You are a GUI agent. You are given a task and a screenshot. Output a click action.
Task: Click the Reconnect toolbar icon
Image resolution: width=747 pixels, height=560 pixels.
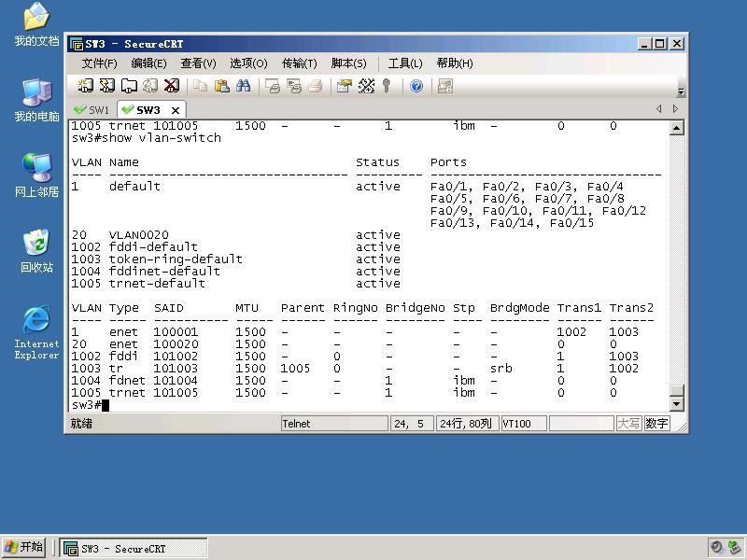pos(150,86)
